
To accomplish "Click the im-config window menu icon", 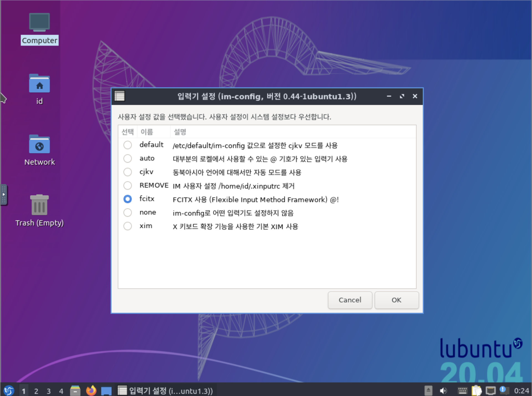I will tap(120, 96).
